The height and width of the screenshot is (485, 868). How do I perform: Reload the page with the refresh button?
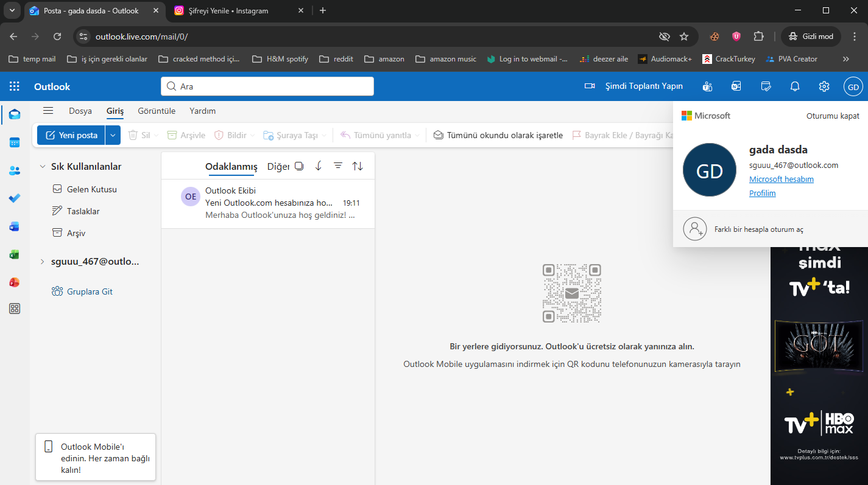(x=57, y=37)
